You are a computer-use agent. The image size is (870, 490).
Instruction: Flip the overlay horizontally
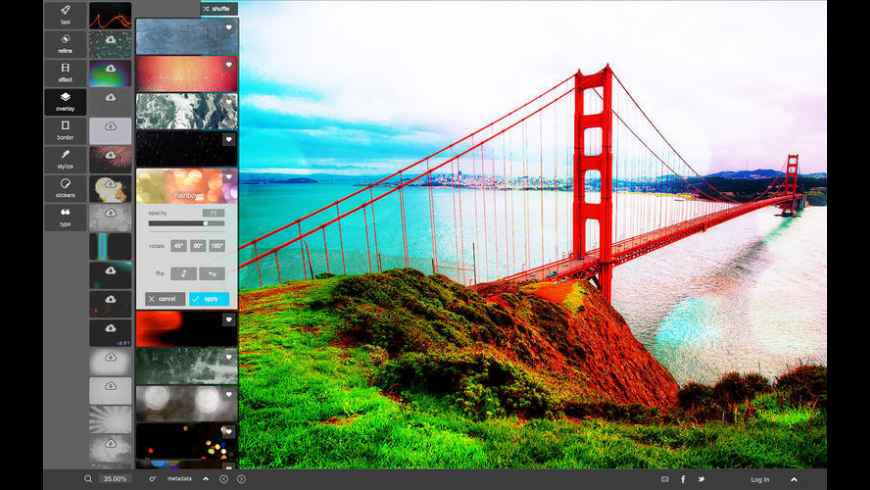[212, 274]
